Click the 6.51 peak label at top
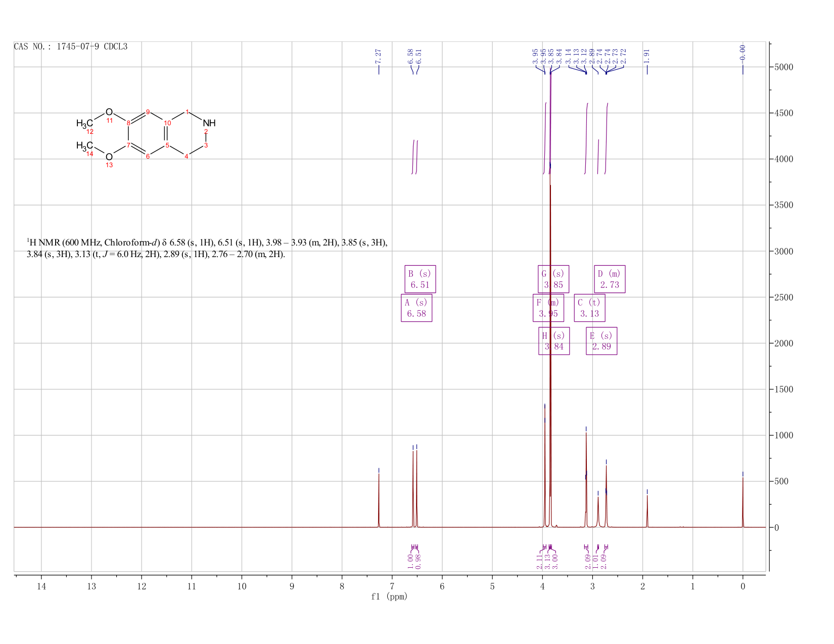The height and width of the screenshot is (644, 834). (419, 56)
